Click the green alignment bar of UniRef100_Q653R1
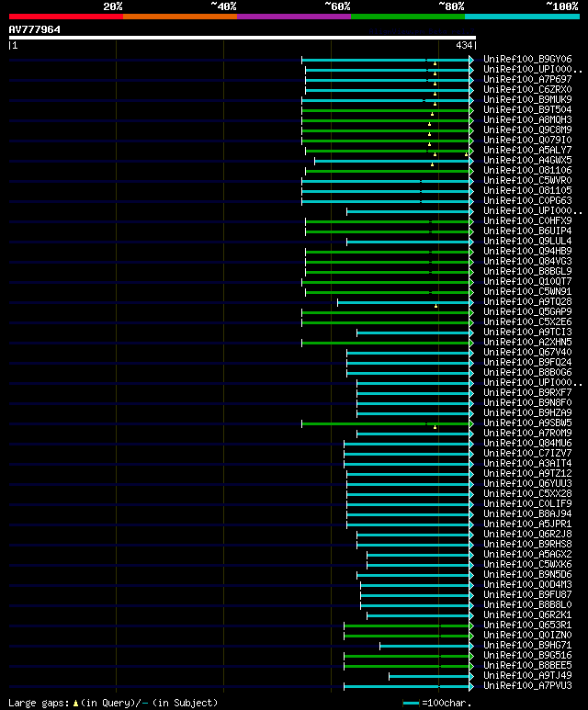Image resolution: width=588 pixels, height=710 pixels. [407, 625]
